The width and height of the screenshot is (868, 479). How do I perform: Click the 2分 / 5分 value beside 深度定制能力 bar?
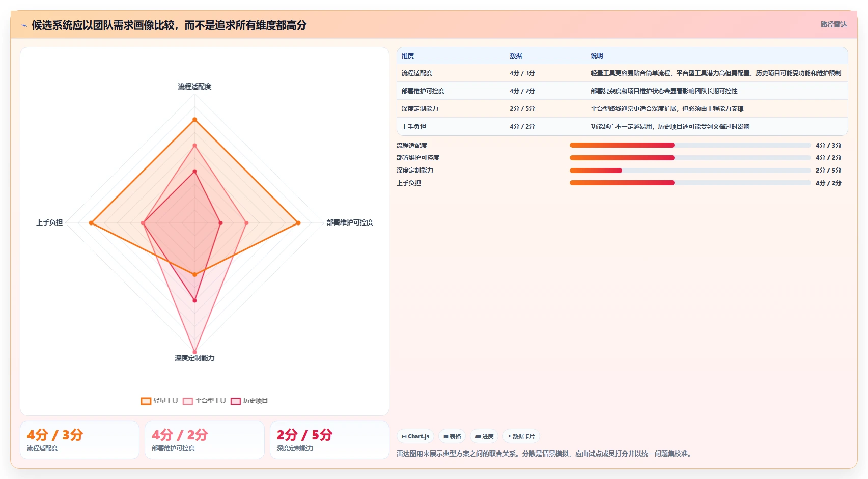[x=828, y=171]
